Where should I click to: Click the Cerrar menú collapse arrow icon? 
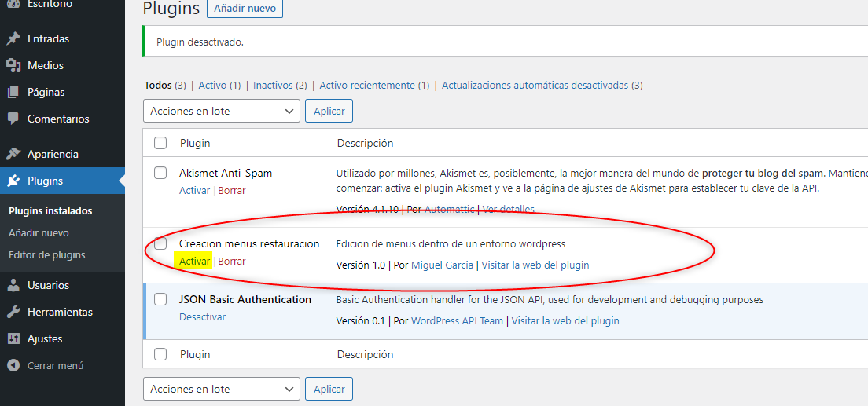13,365
